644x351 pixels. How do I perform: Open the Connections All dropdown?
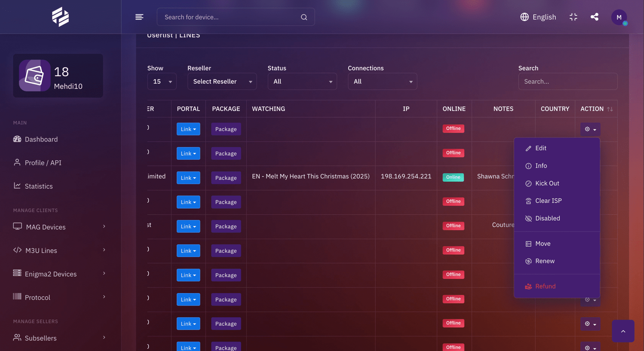coord(382,81)
